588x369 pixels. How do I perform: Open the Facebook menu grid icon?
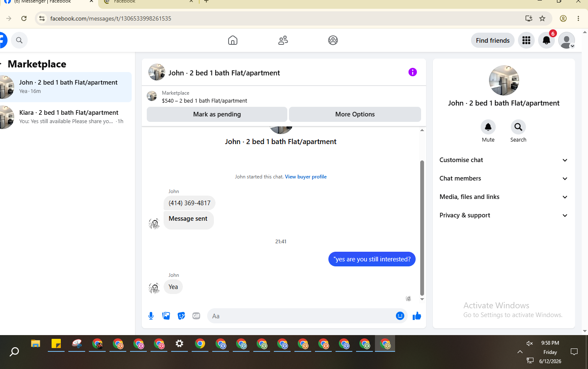pos(526,40)
